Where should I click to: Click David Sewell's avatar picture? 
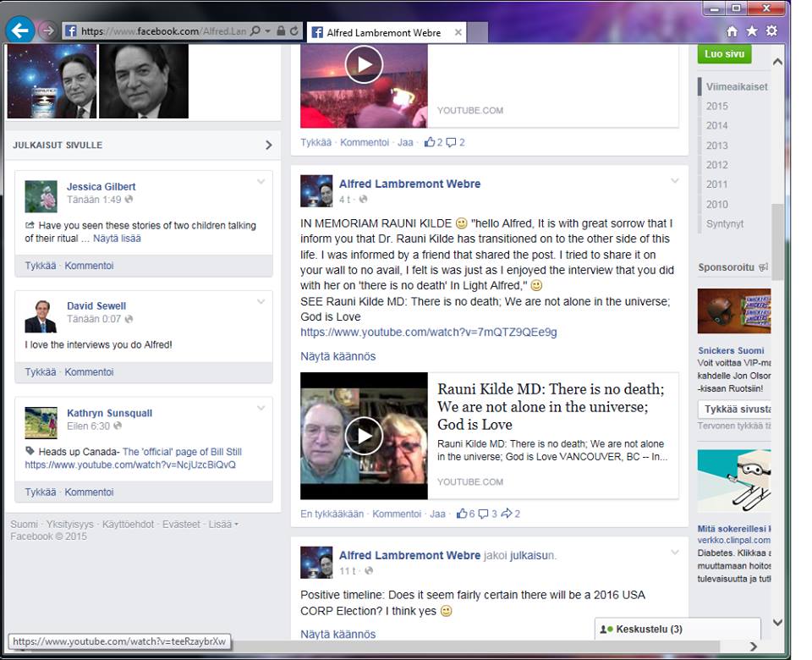41,316
